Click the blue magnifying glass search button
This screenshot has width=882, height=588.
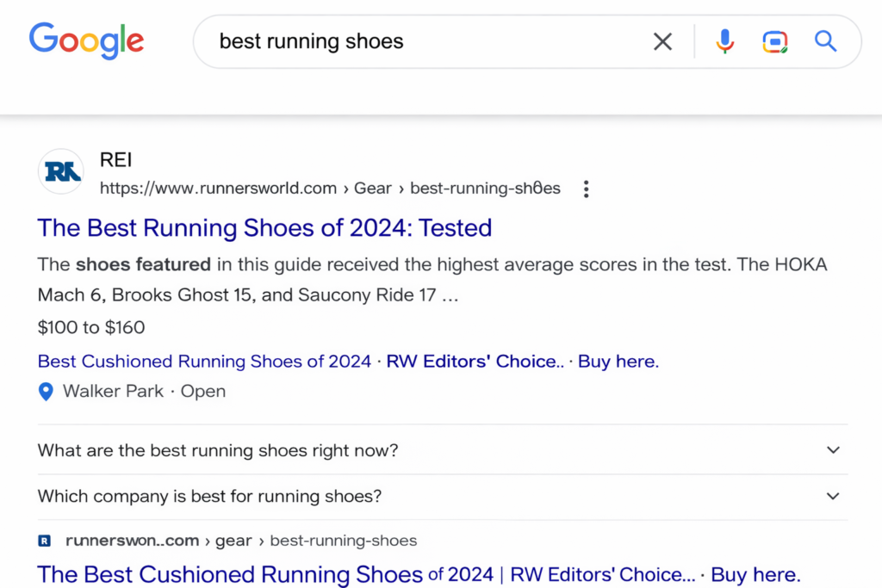pyautogui.click(x=825, y=41)
